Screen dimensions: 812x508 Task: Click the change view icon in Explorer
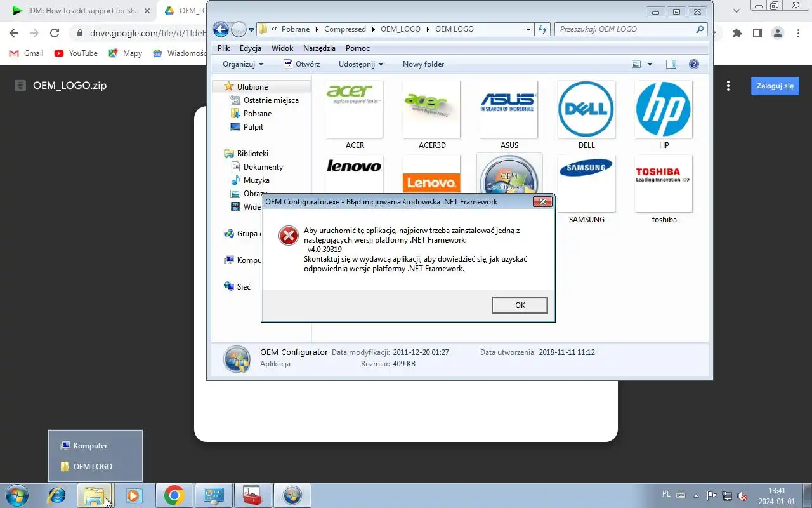coord(636,64)
